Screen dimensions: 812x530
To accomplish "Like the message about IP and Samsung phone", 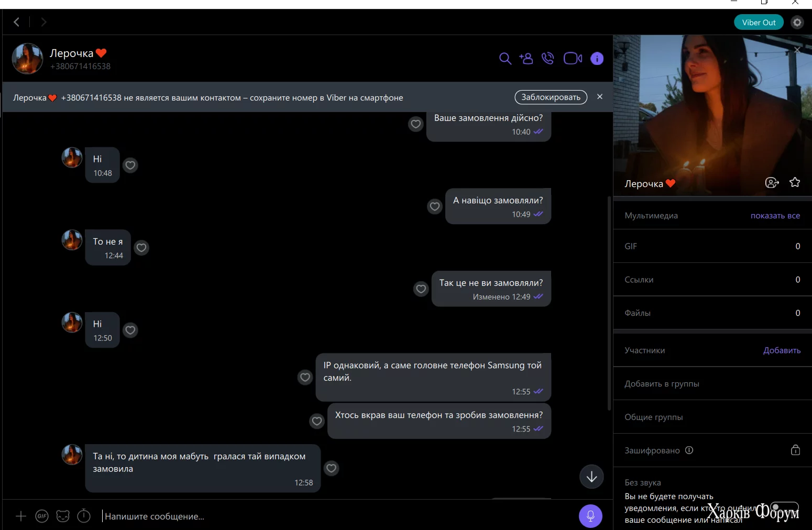I will (305, 377).
